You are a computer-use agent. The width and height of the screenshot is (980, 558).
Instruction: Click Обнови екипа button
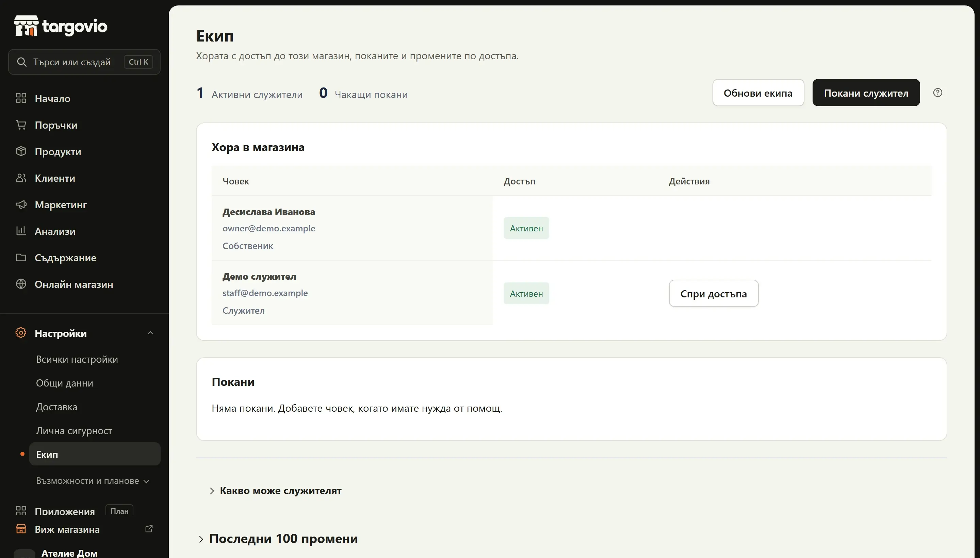coord(758,93)
